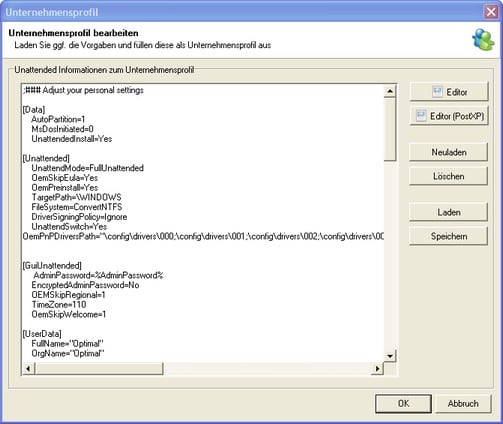Place the cursor in the AdminPassword=%AdminPassword% line

(98, 275)
